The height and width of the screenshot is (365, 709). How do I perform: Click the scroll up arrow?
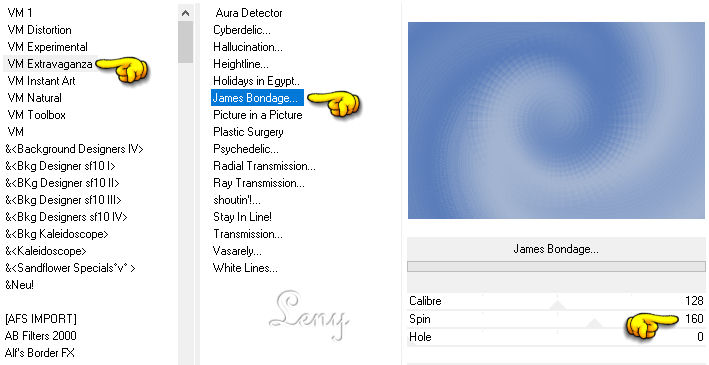(185, 13)
